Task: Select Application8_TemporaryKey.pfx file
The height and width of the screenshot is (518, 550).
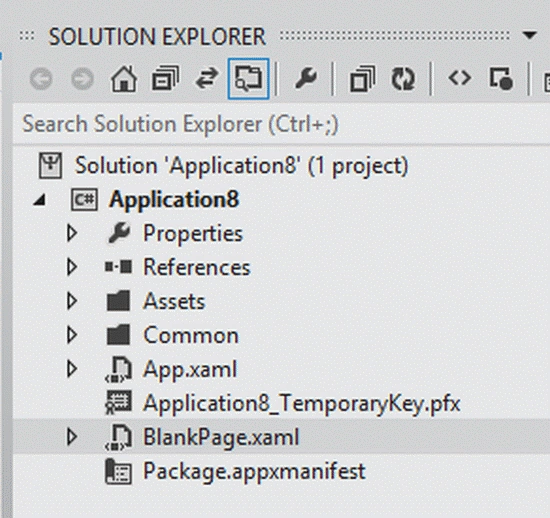Action: coord(301,403)
